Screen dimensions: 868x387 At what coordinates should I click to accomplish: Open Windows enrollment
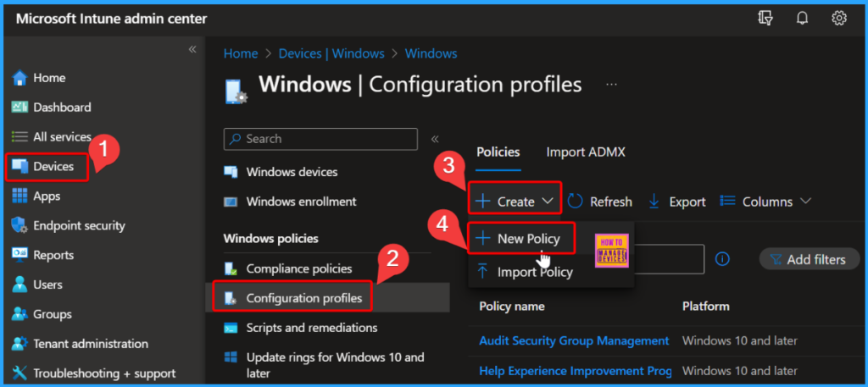302,202
